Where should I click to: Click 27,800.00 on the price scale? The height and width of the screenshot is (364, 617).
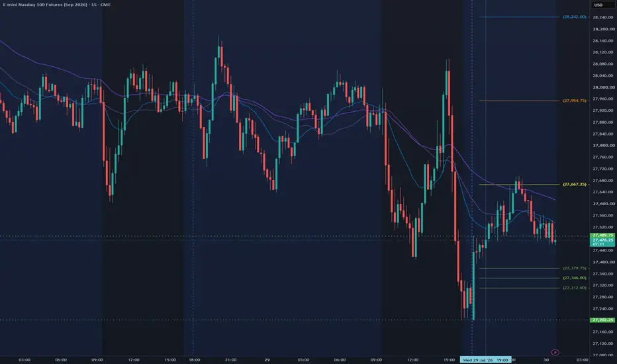603,146
